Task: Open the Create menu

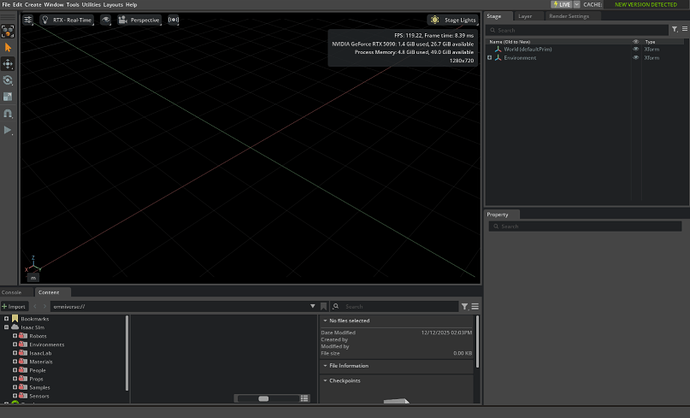Action: 34,5
